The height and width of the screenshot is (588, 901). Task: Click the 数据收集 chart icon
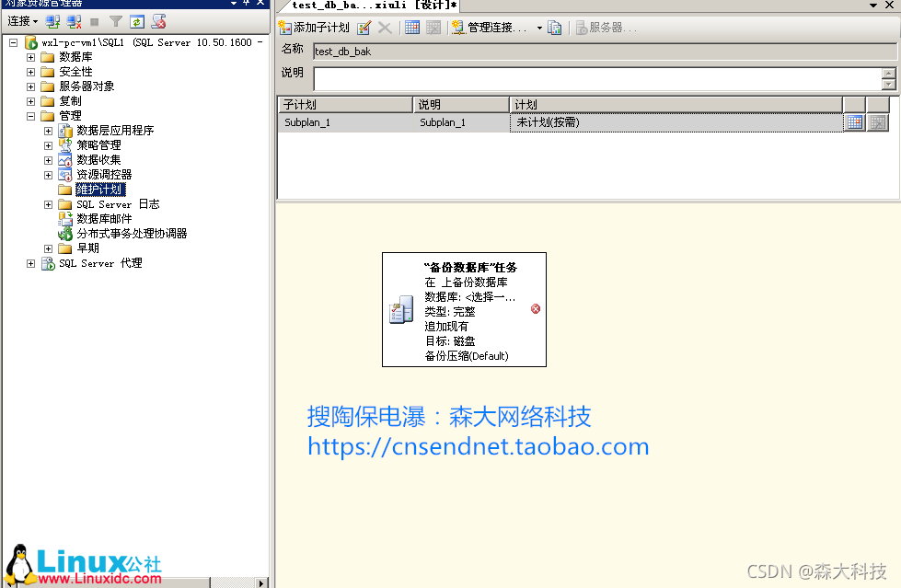point(65,160)
